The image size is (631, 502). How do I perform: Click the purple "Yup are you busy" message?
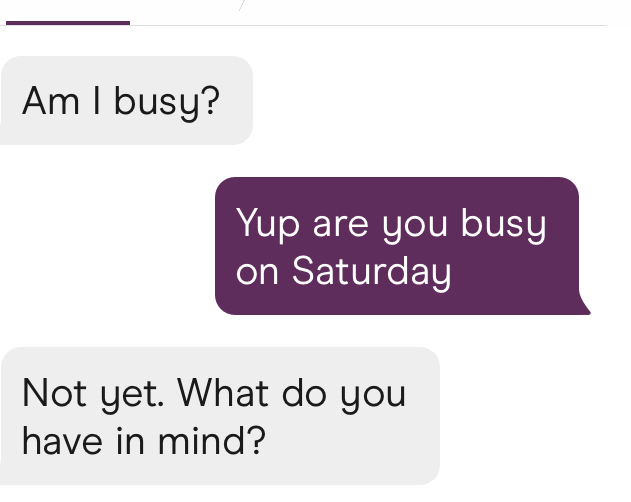(397, 245)
